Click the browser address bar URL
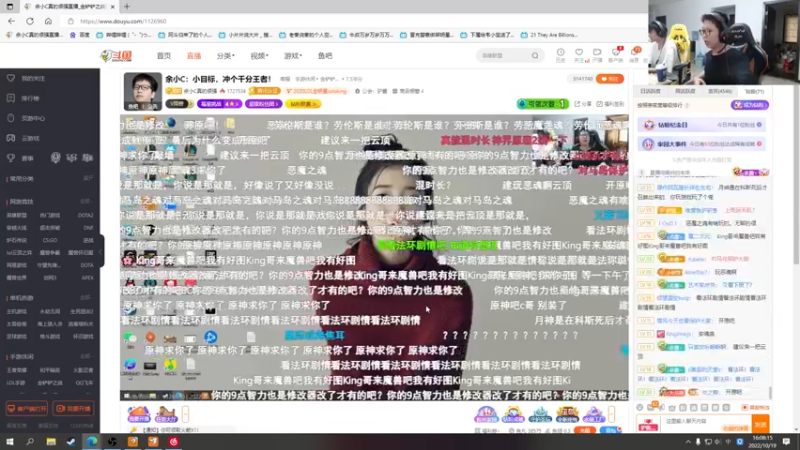This screenshot has width=800, height=450. 123,21
